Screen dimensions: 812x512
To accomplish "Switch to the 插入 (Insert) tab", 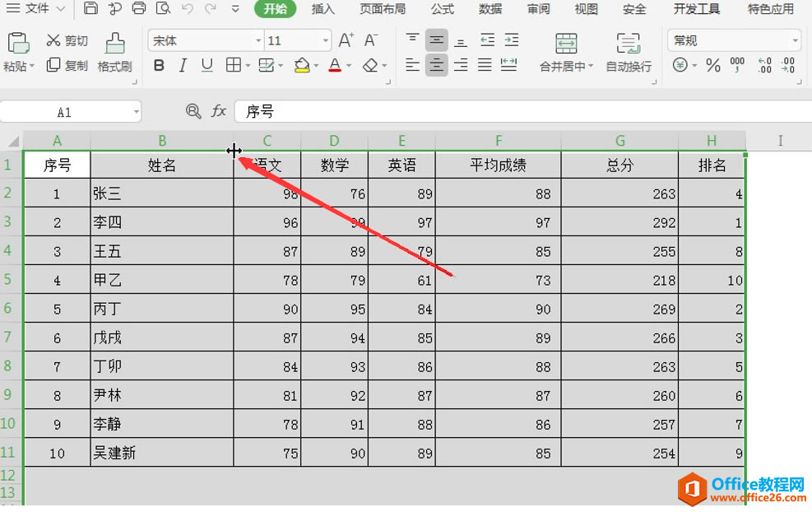I will 322,9.
